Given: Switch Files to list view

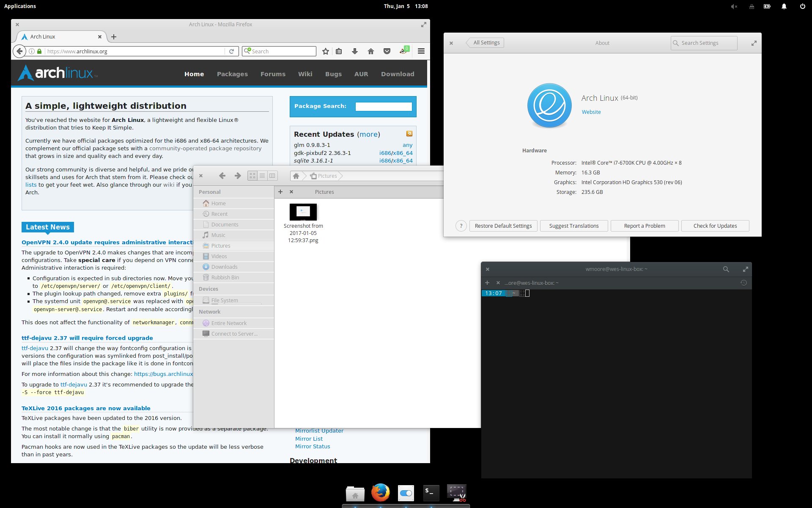Looking at the screenshot, I should coord(262,176).
